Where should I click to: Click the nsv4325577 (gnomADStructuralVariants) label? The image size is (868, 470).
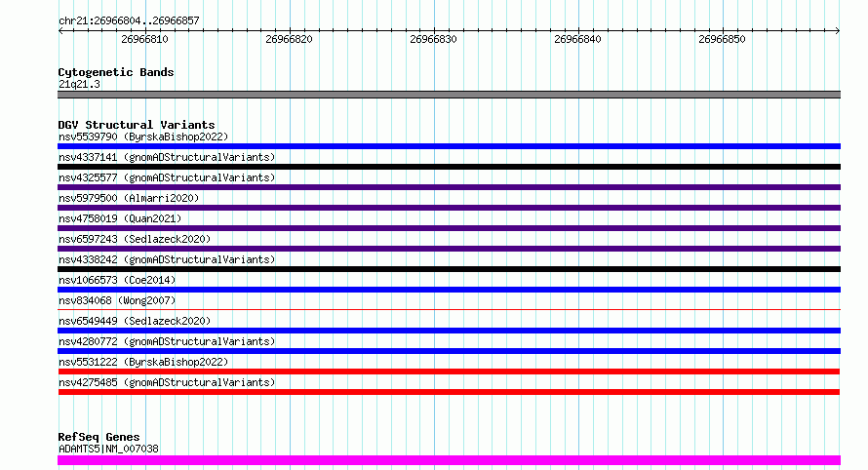point(167,177)
